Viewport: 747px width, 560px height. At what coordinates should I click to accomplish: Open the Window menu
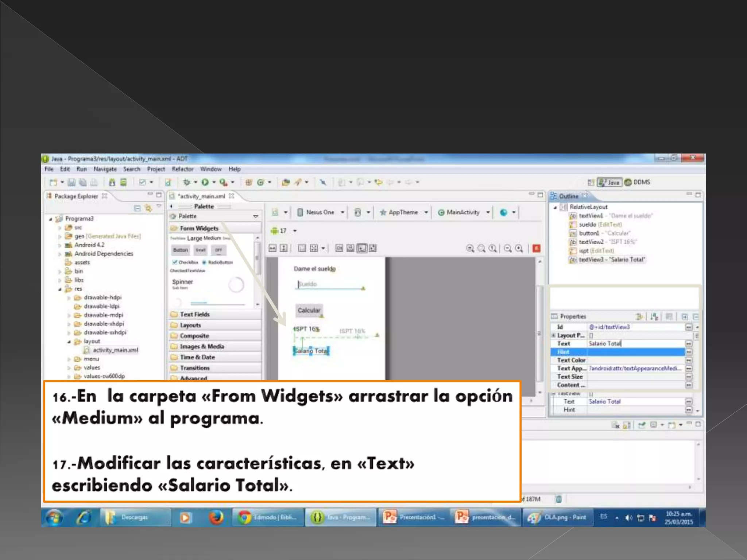211,169
